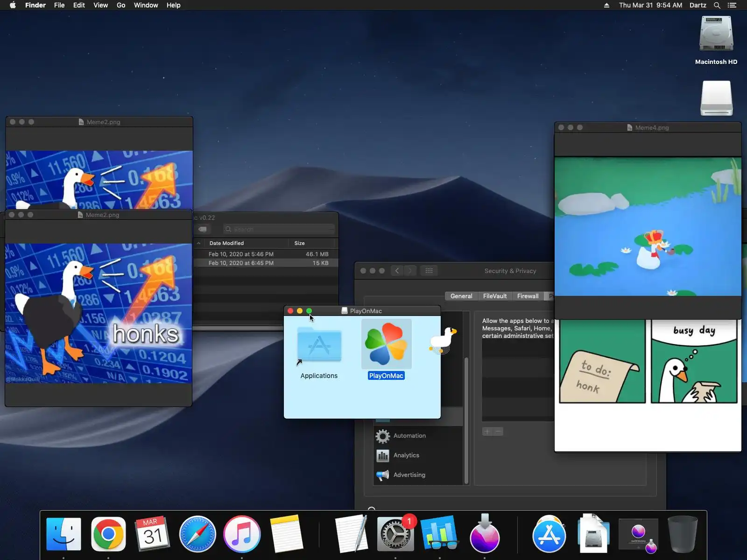747x560 pixels.
Task: Click the 'to do: honk' comic panel
Action: click(602, 361)
